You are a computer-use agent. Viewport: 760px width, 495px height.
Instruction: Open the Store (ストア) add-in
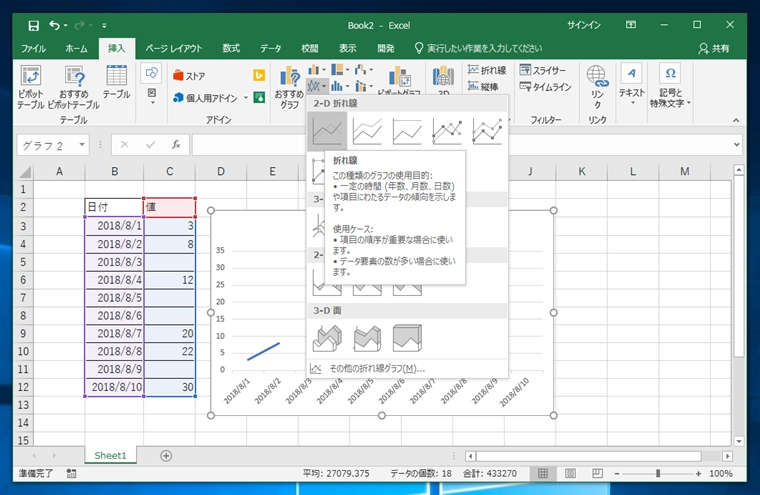tap(189, 76)
